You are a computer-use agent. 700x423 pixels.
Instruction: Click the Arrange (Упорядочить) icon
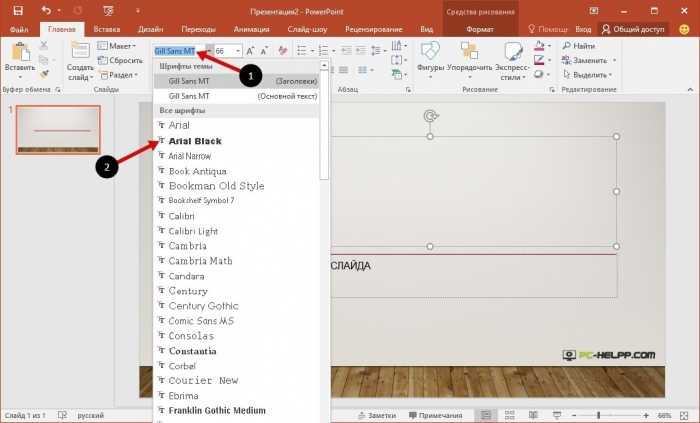469,51
